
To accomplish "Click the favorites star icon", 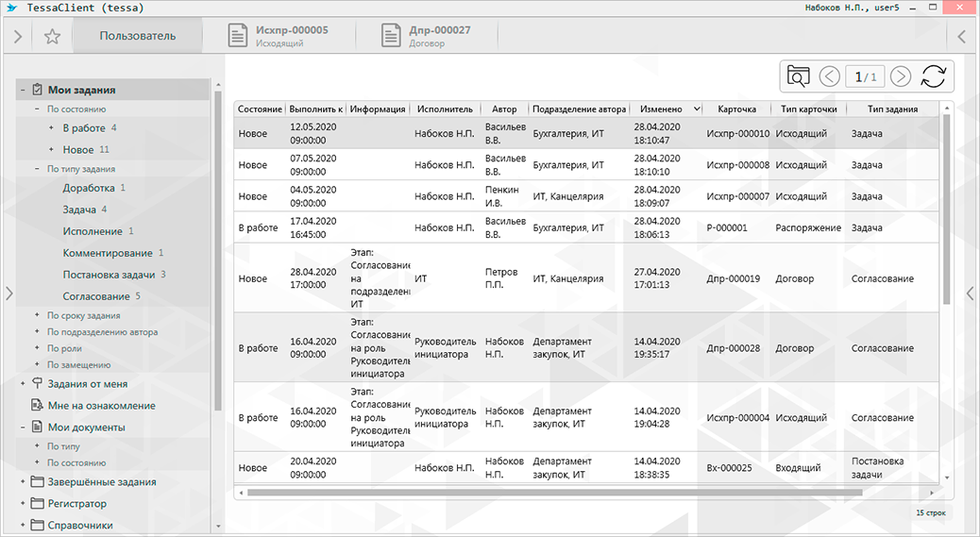I will tap(52, 37).
